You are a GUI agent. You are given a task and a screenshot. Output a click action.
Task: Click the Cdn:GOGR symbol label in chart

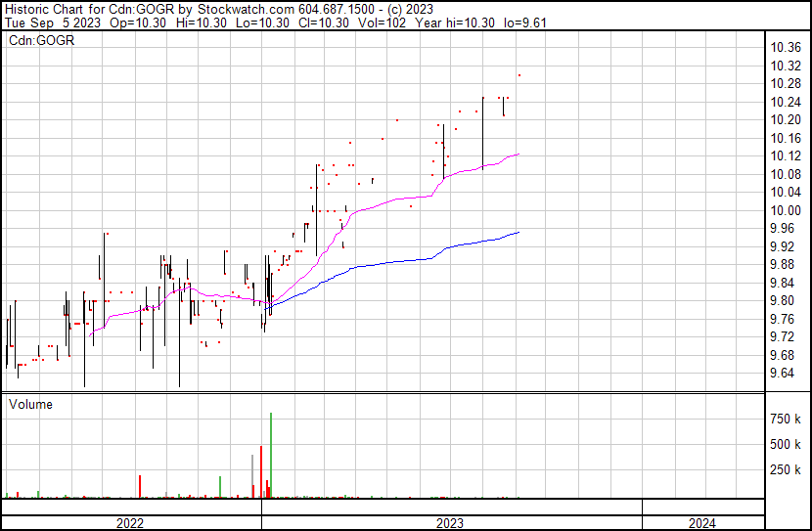click(x=41, y=41)
